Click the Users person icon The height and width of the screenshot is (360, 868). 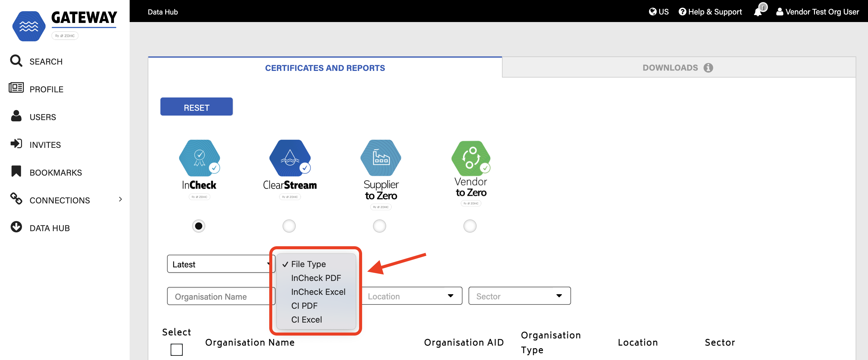point(16,116)
